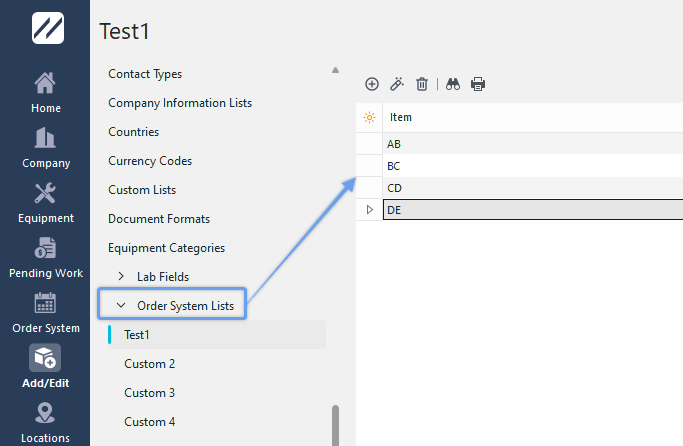Select the CD row
The height and width of the screenshot is (446, 683).
[x=533, y=188]
